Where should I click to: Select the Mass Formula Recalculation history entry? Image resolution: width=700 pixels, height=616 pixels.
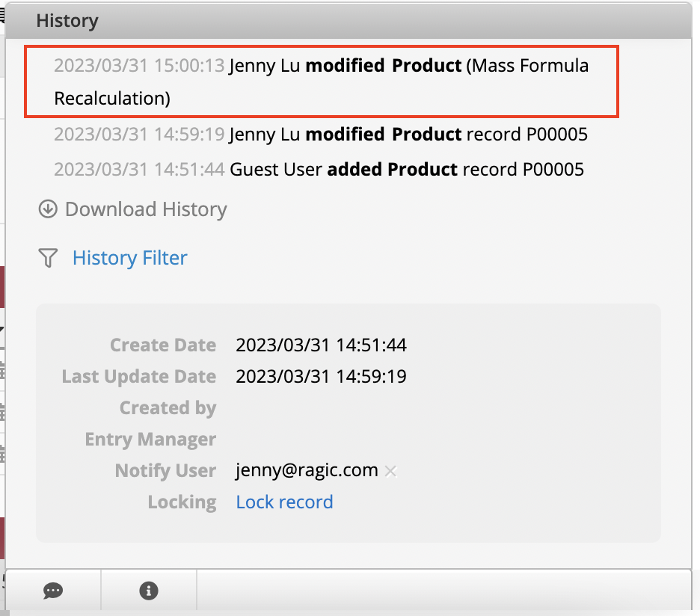(322, 81)
